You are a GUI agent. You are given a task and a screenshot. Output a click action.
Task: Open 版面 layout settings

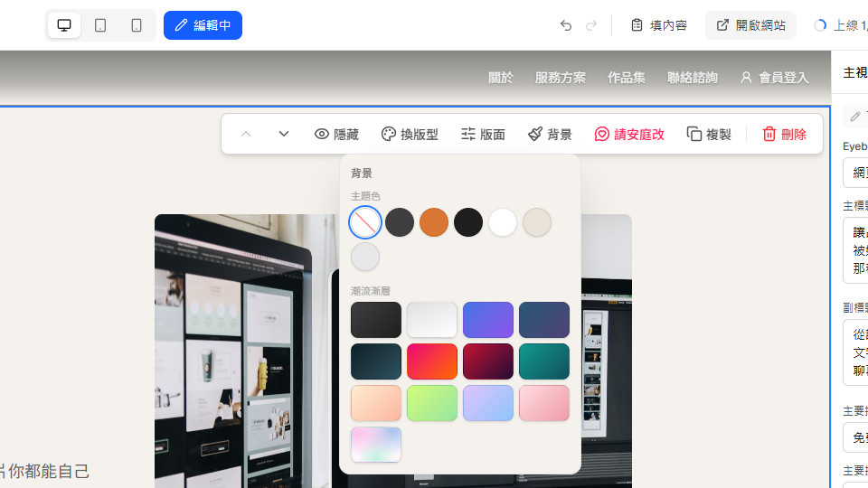coord(483,134)
